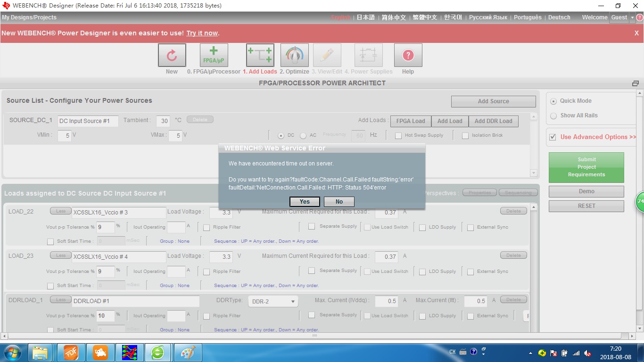The height and width of the screenshot is (362, 644).
Task: Click the loads list scrollbar up arrow
Action: pos(534,207)
